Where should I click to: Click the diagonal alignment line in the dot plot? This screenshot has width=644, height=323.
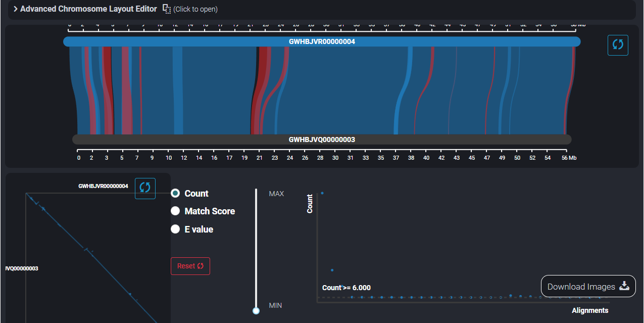pyautogui.click(x=101, y=265)
